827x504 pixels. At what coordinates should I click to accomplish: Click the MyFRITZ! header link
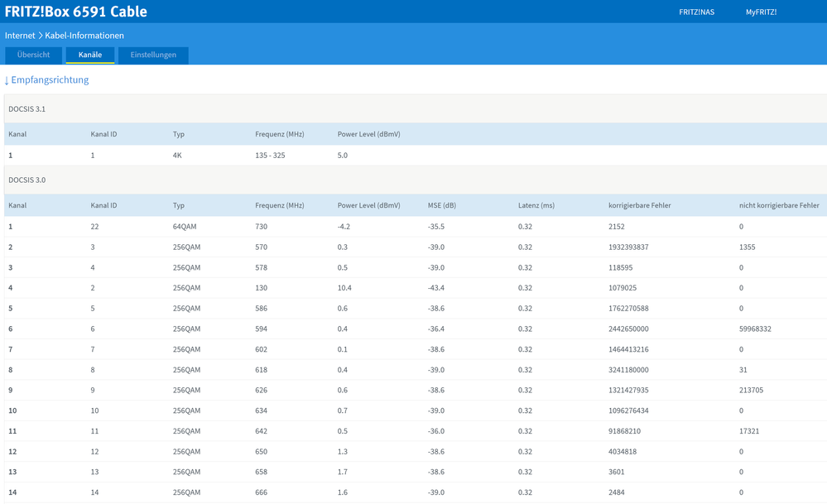761,12
